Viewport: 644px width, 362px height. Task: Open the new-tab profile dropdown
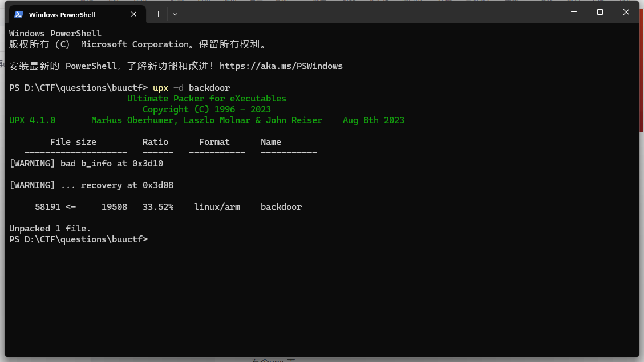coord(175,14)
